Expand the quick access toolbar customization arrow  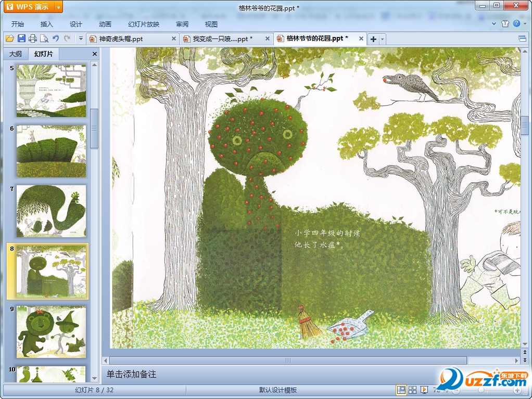pos(81,38)
